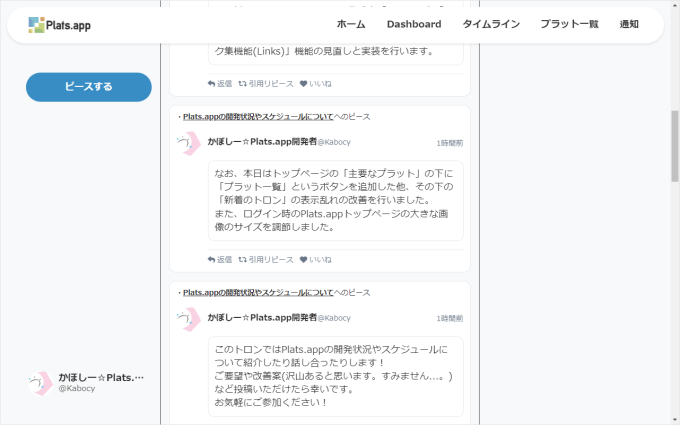This screenshot has width=680, height=425.
Task: Reply to the Links機能 post at top
Action: (x=220, y=84)
